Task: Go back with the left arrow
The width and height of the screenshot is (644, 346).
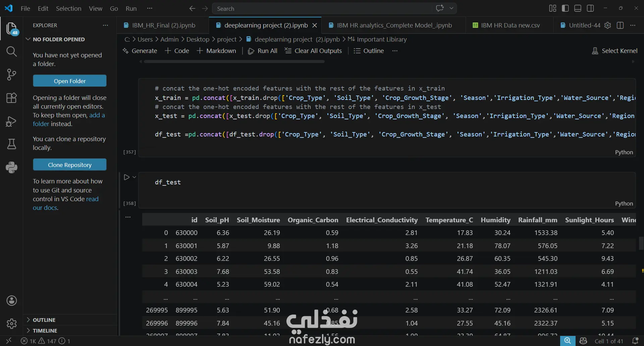Action: pos(192,8)
